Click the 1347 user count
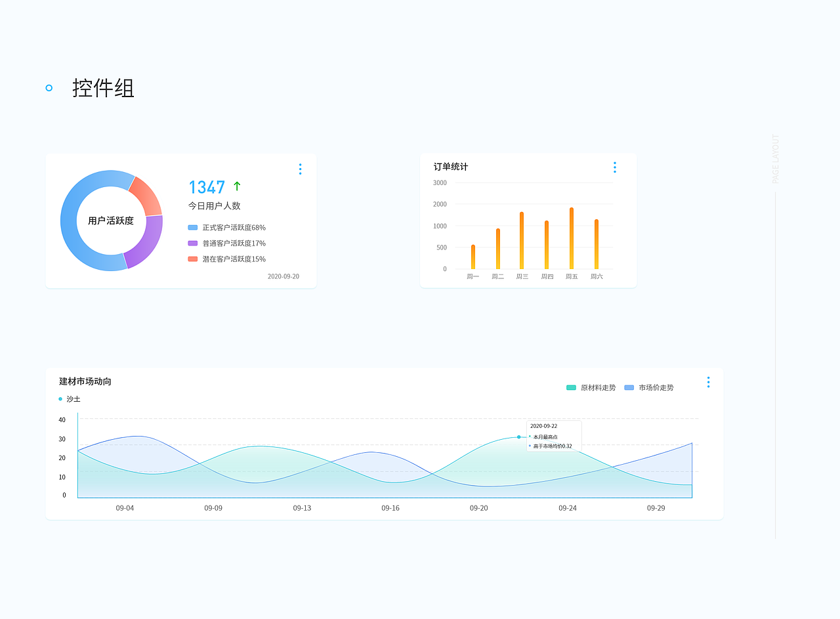This screenshot has width=840, height=619. pyautogui.click(x=207, y=187)
